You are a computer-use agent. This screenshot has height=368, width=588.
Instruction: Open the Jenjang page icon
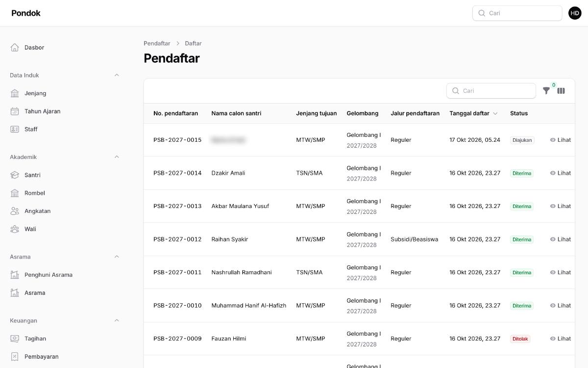(x=15, y=93)
